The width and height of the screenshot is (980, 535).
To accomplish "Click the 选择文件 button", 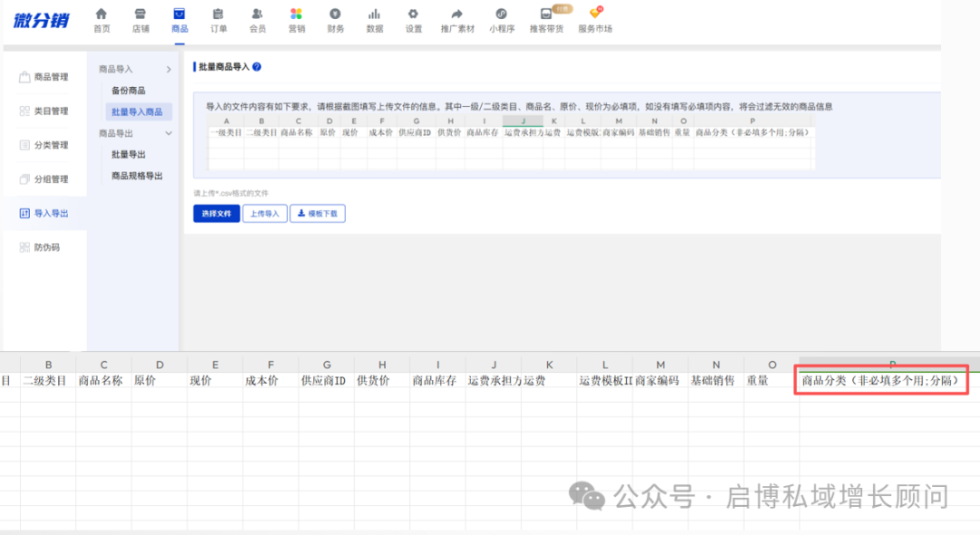I will [x=216, y=214].
